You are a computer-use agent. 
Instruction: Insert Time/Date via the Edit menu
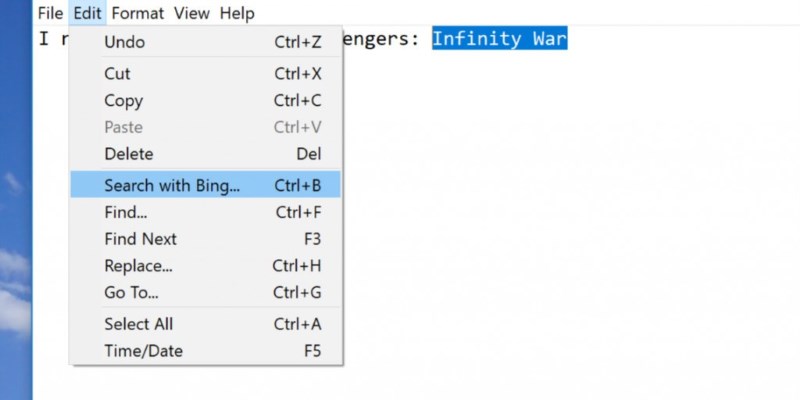pos(143,351)
